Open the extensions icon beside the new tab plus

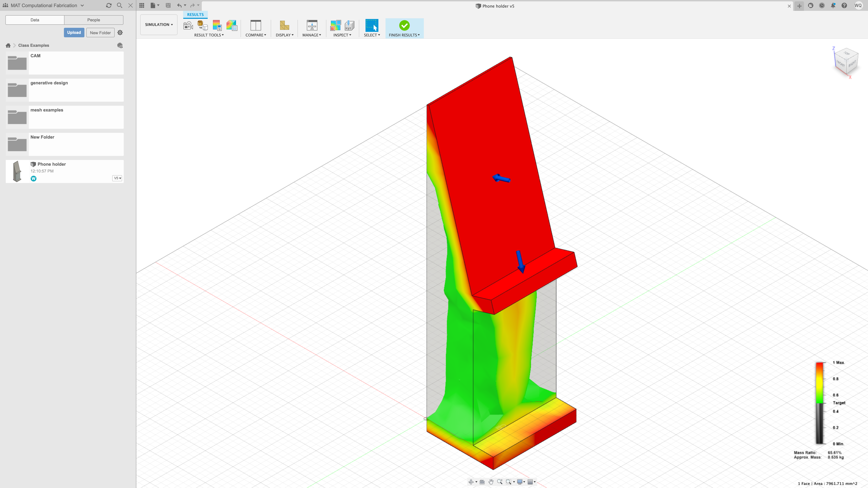pyautogui.click(x=811, y=6)
